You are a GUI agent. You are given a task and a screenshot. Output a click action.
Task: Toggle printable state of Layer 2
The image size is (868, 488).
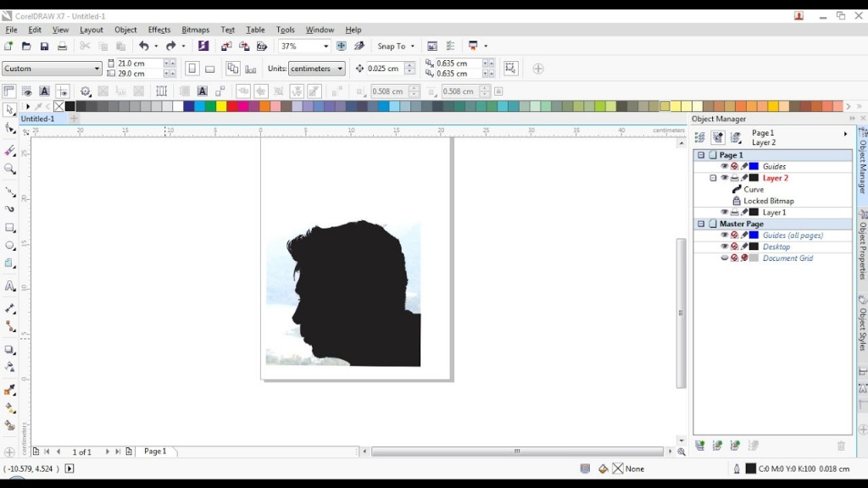[735, 178]
